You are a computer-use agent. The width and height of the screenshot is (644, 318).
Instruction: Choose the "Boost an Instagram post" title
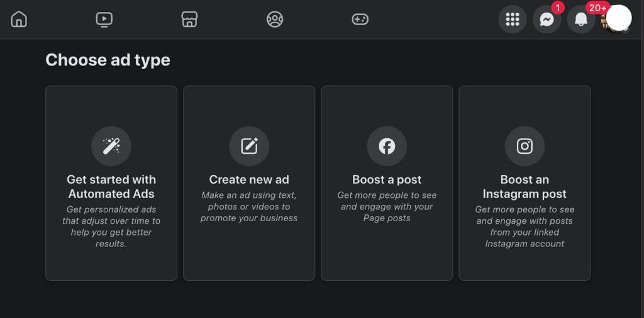pyautogui.click(x=525, y=187)
